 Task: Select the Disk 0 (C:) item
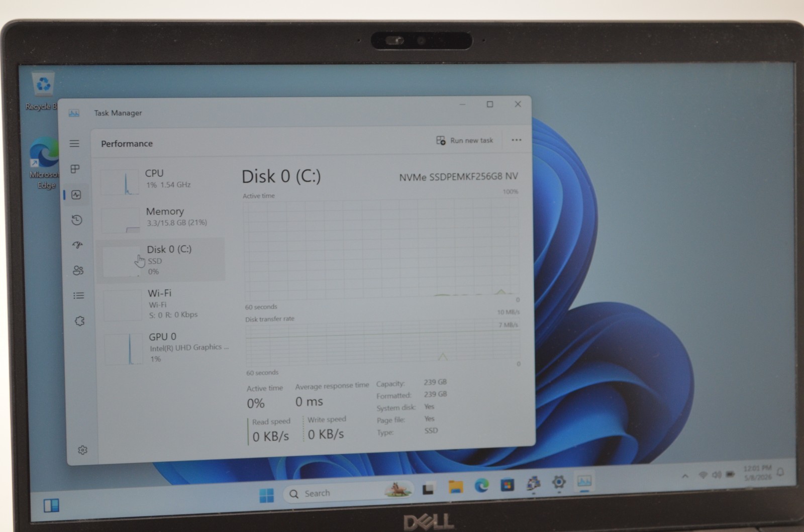click(x=162, y=260)
